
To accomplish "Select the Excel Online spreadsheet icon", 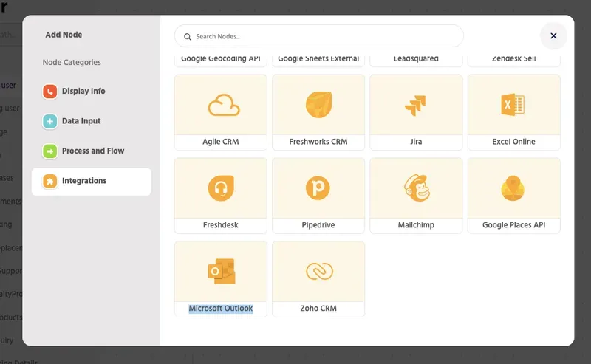I will pyautogui.click(x=513, y=104).
